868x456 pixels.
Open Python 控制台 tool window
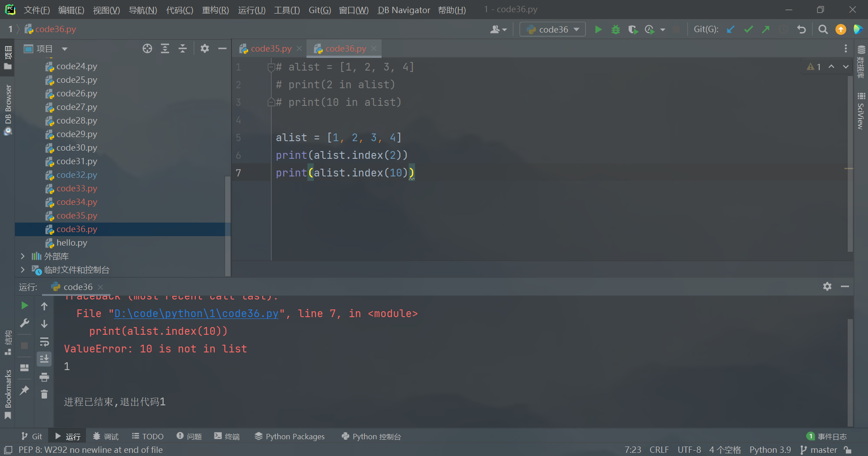371,437
